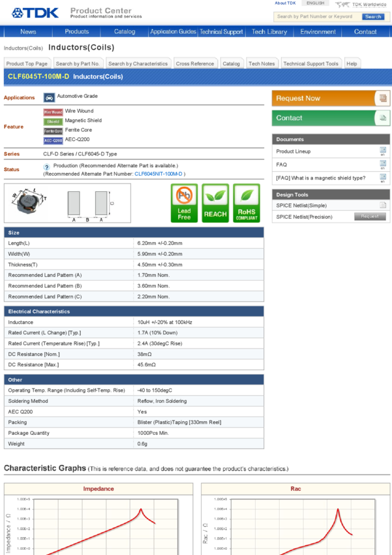
Task: Click the Rac characteristic graph
Action: pos(295,524)
